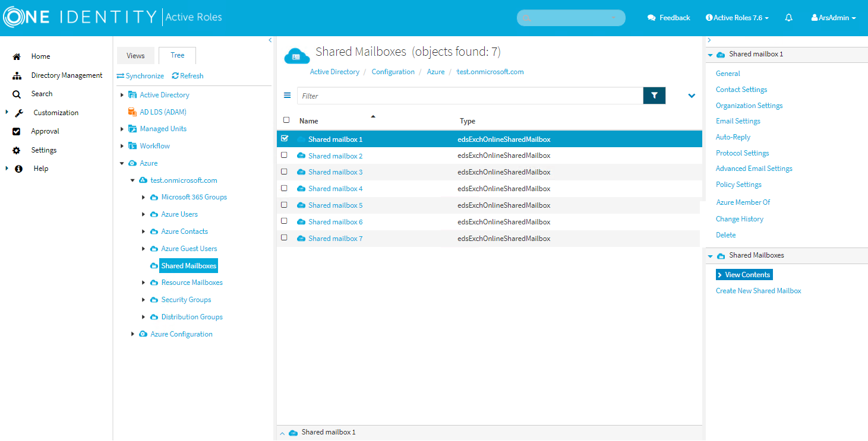
Task: Click the Refresh circular arrow icon
Action: (175, 76)
